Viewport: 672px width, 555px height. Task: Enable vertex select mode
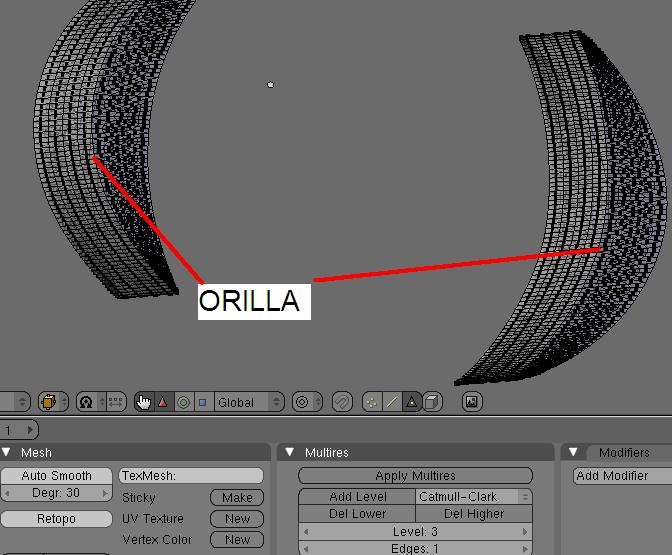372,402
